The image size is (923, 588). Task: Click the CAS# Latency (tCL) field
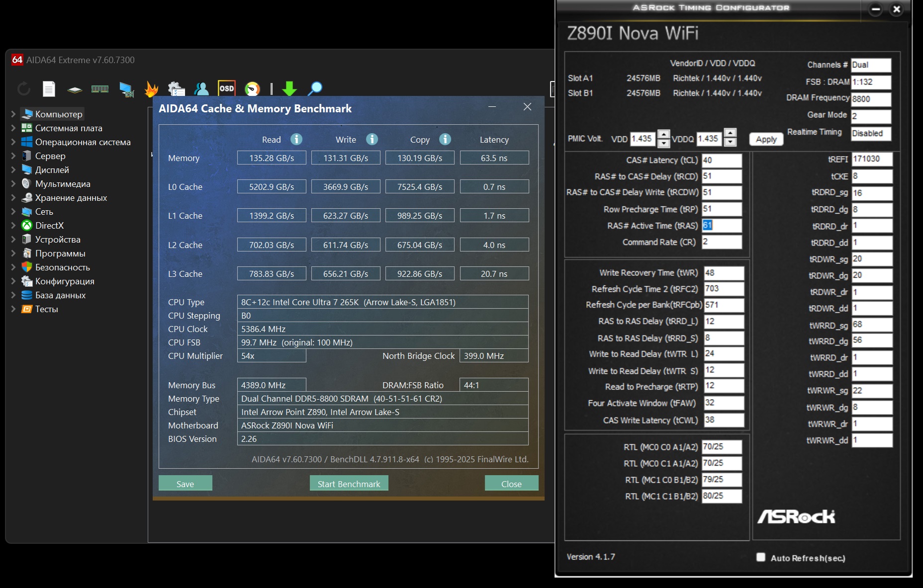[722, 160]
